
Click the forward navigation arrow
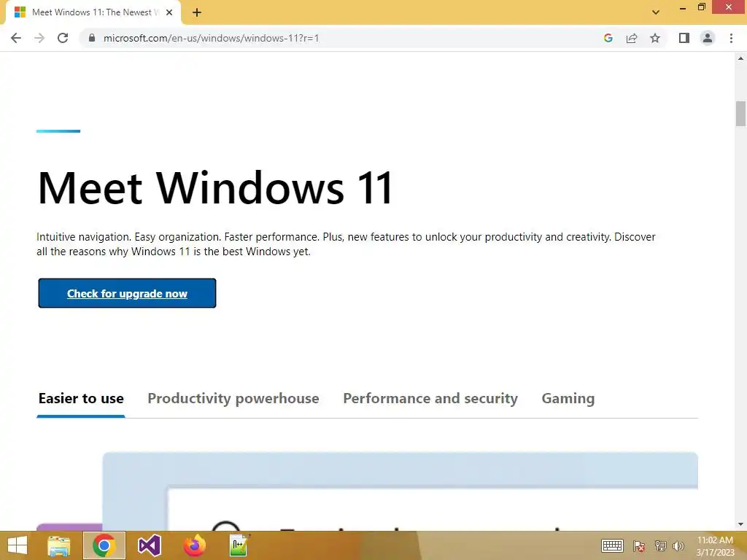pos(39,38)
